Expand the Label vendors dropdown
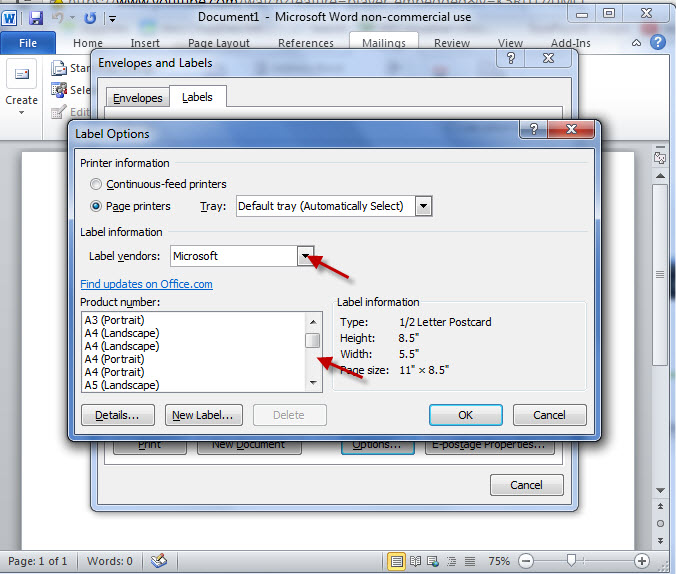 tap(305, 256)
